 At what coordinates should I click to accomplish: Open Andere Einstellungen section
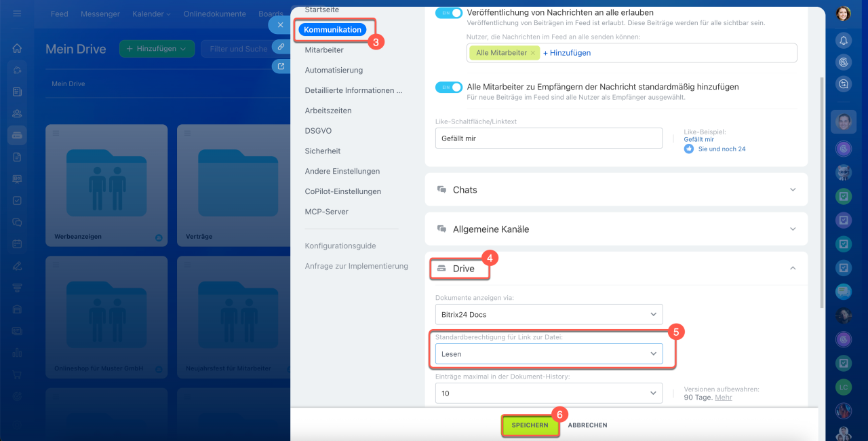(342, 171)
